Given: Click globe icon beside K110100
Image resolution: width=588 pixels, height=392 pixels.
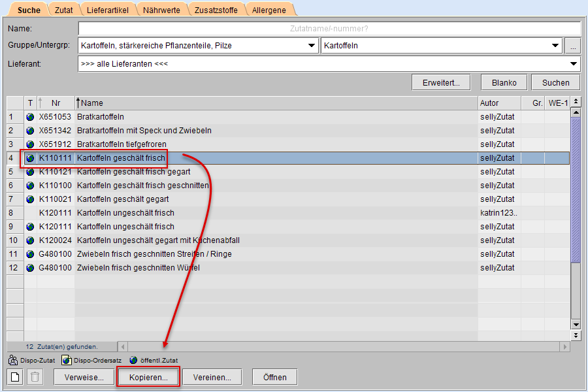Looking at the screenshot, I should click(x=30, y=186).
